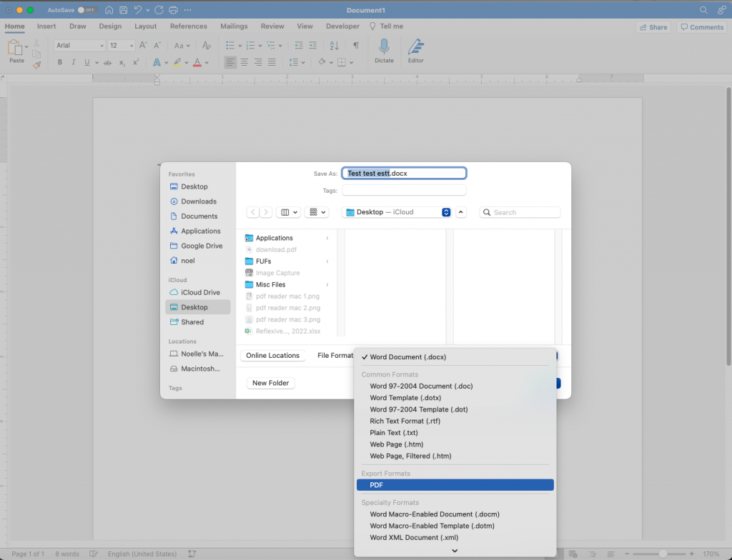The height and width of the screenshot is (560, 732).
Task: Open the font color red A dropdown arrow
Action: [x=207, y=63]
